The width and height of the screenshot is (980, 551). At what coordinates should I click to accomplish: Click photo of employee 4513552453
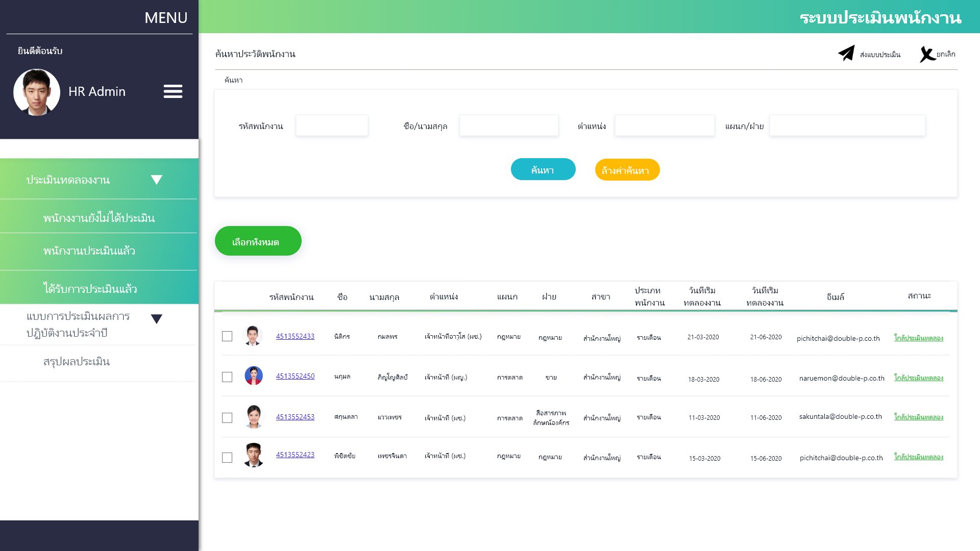(x=254, y=416)
